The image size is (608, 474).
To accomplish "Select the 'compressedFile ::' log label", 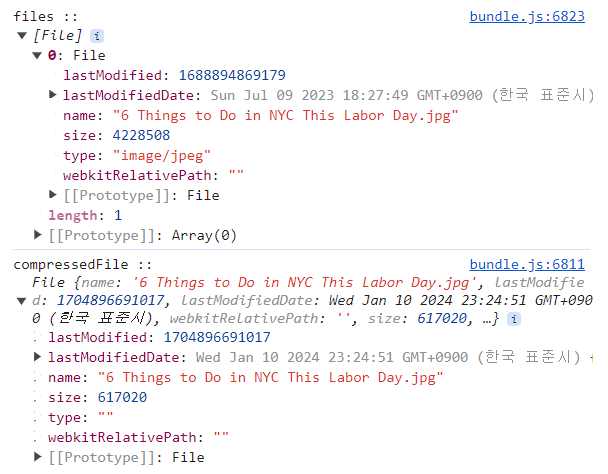I will click(83, 265).
